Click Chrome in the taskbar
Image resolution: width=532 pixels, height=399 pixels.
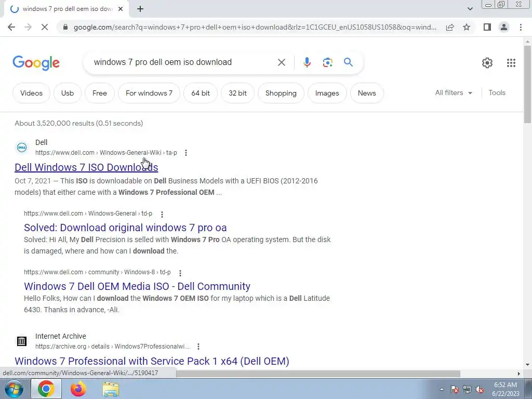[x=46, y=389]
